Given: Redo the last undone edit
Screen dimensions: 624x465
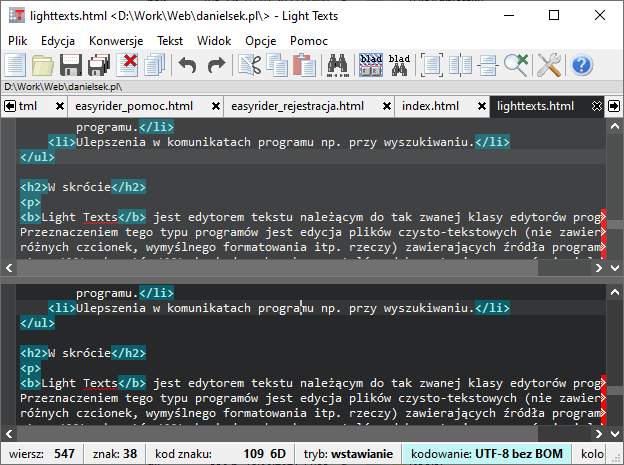Looking at the screenshot, I should pyautogui.click(x=216, y=65).
